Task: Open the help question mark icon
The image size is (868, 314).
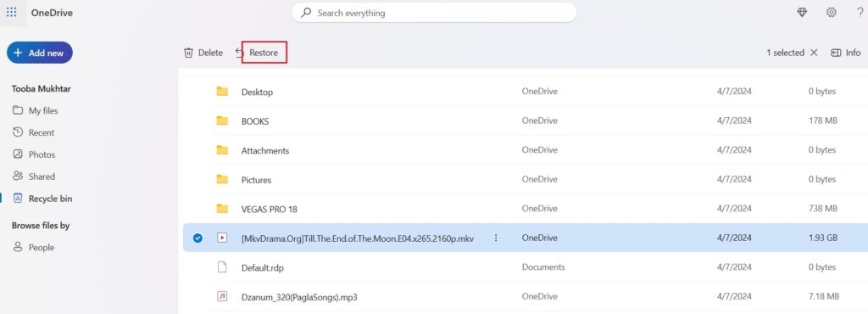Action: [860, 13]
